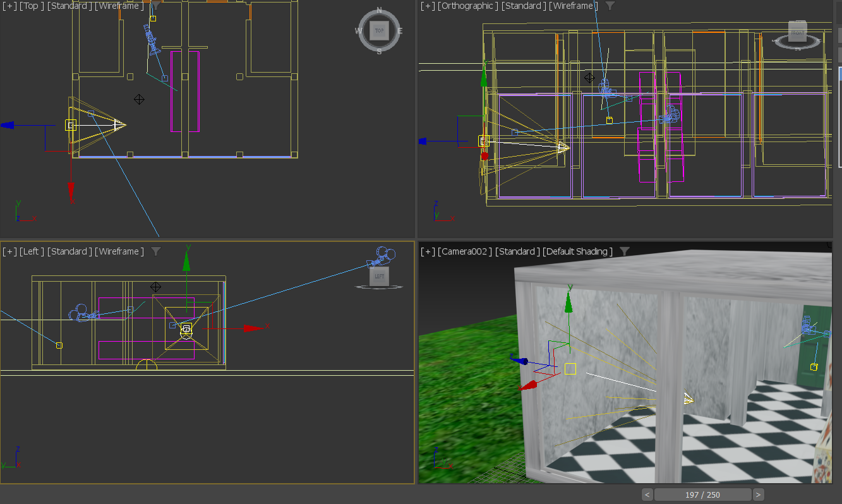Open the [Top] view label menu

pos(32,6)
